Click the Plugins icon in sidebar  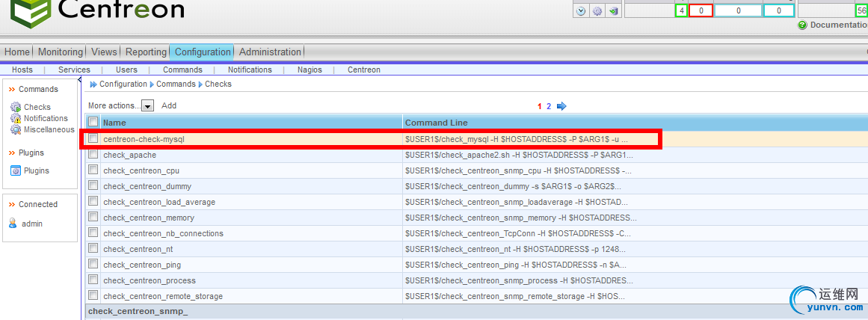[16, 170]
